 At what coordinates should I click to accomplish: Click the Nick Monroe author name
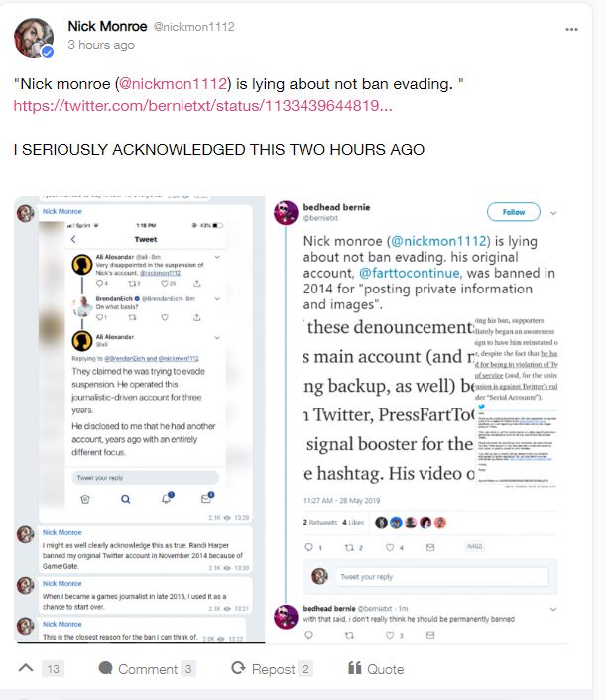click(x=107, y=27)
